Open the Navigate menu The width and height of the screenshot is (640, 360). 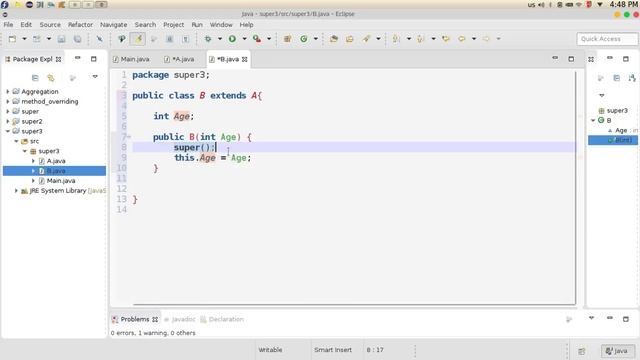(113, 25)
